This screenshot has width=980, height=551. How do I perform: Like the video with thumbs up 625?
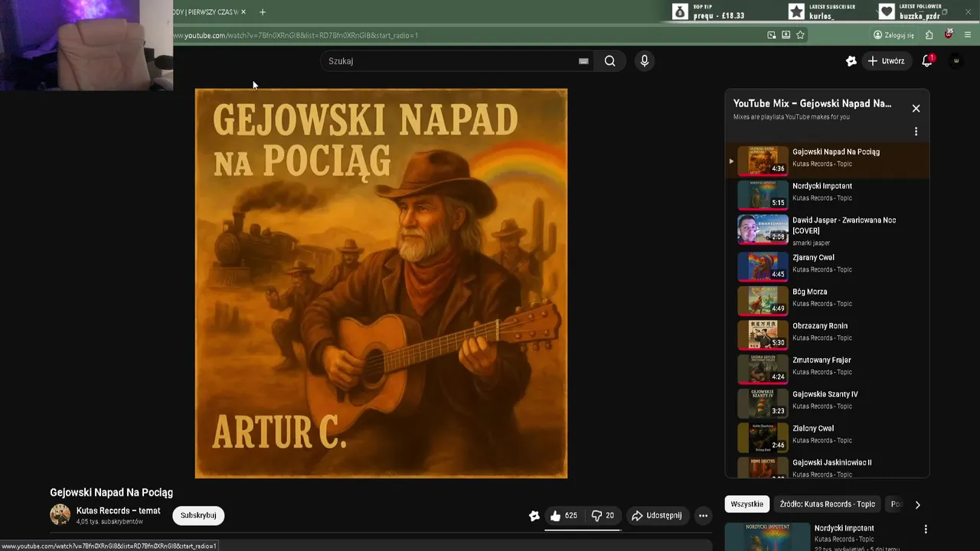[x=564, y=516]
